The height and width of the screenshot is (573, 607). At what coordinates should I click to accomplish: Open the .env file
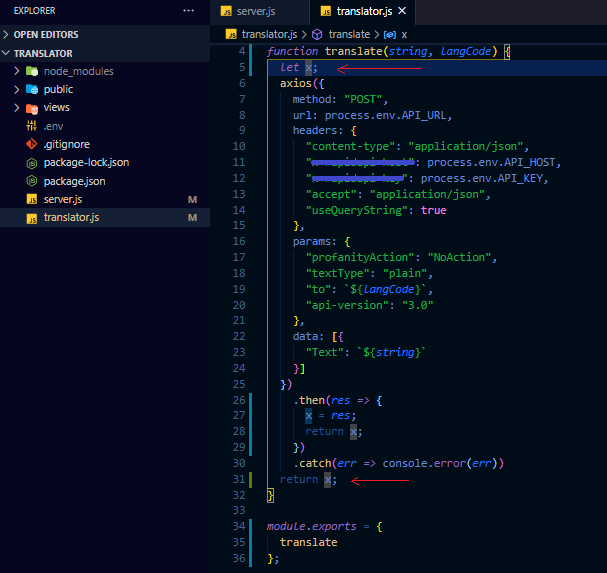point(54,126)
